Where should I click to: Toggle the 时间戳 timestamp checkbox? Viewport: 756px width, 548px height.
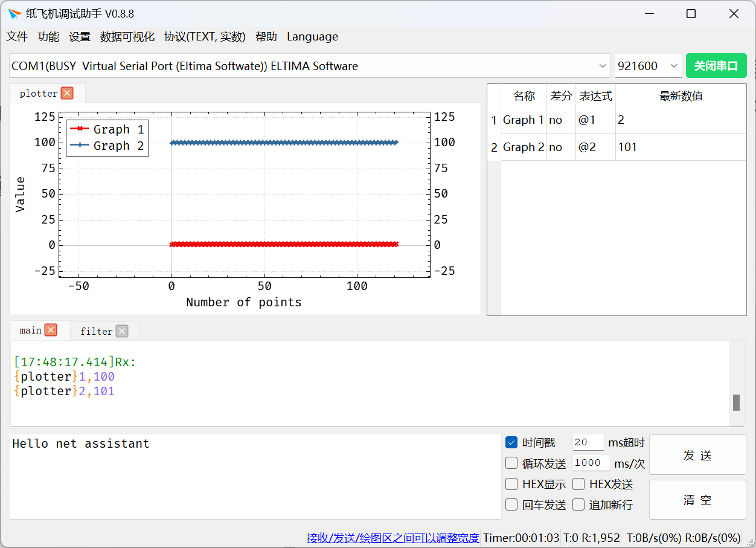(x=511, y=442)
